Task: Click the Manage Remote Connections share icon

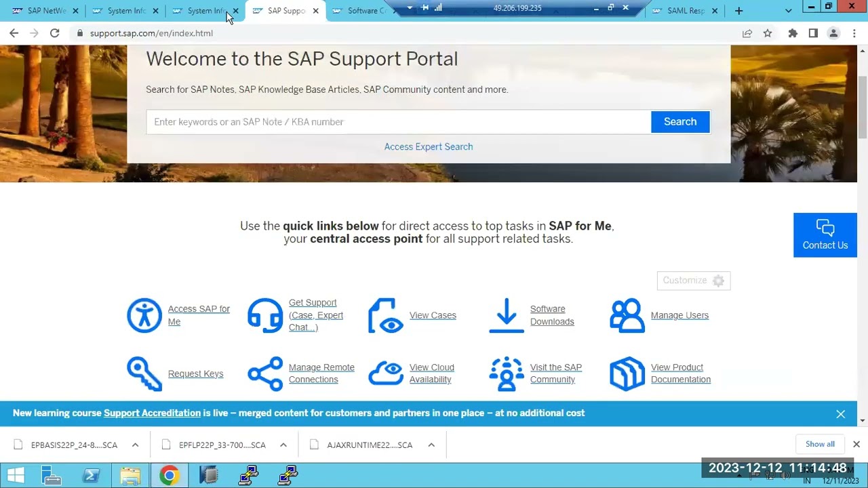Action: (265, 374)
